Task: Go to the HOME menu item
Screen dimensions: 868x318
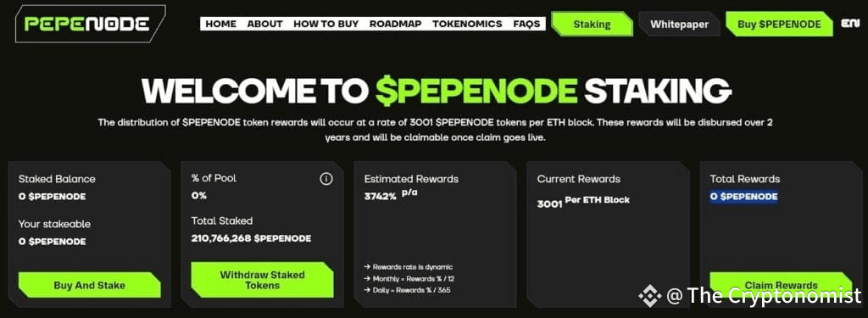Action: click(x=221, y=24)
